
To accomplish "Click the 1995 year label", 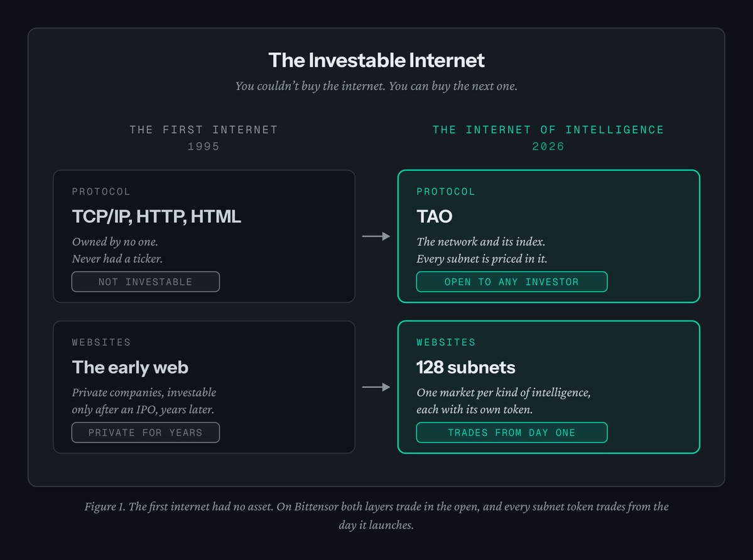I will 203,146.
